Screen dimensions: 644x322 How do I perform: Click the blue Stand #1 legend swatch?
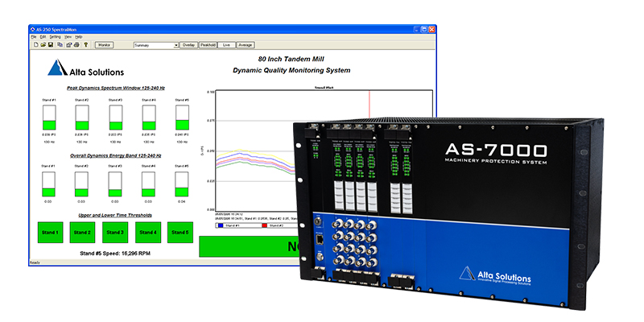point(219,225)
